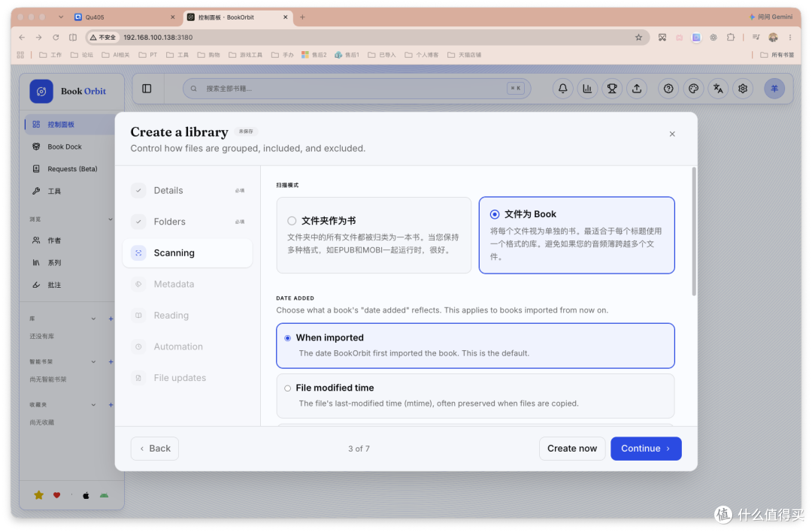Collapse the 库 section chevron
This screenshot has width=812, height=532.
(x=93, y=319)
